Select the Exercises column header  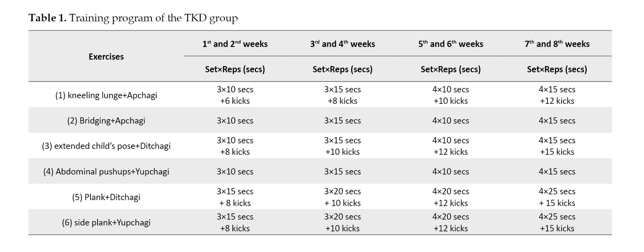[x=106, y=57]
